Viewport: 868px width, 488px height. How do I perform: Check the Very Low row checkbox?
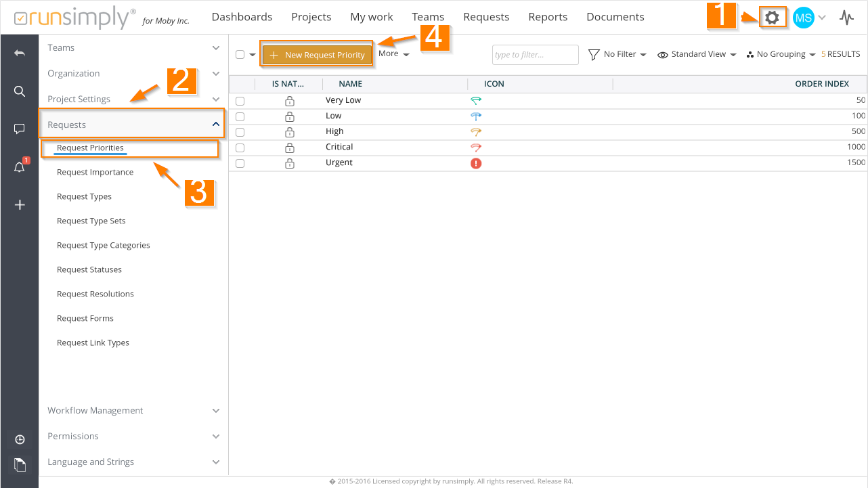240,101
